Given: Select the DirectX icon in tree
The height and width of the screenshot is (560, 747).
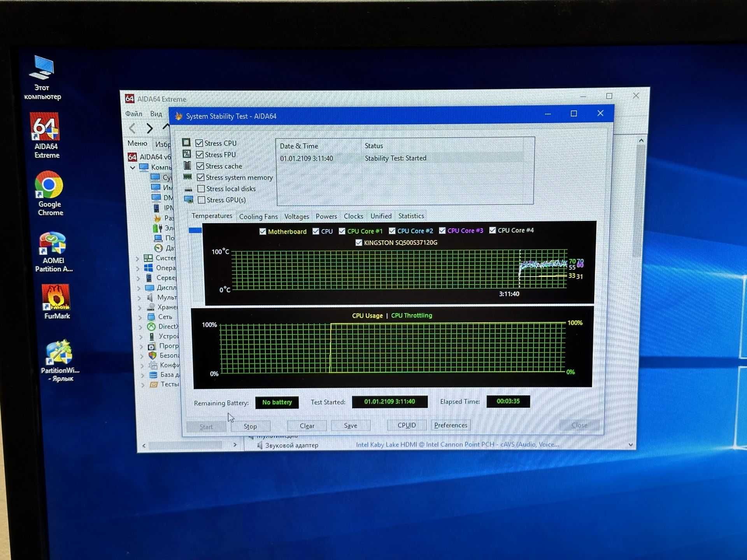Looking at the screenshot, I should (151, 327).
